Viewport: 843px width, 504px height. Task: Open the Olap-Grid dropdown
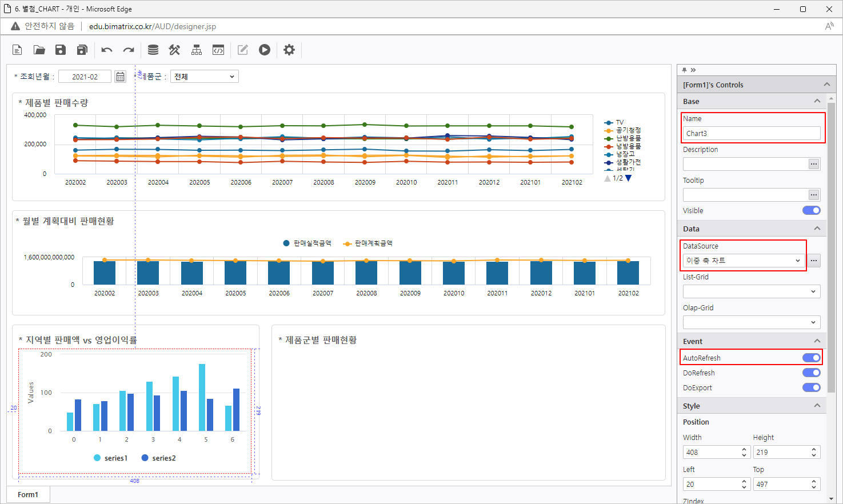(x=752, y=322)
